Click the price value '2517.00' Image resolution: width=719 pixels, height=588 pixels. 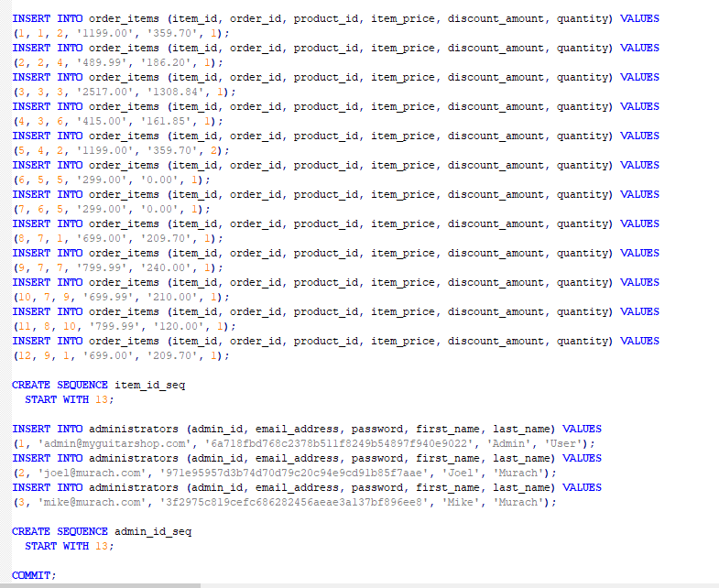pyautogui.click(x=108, y=92)
